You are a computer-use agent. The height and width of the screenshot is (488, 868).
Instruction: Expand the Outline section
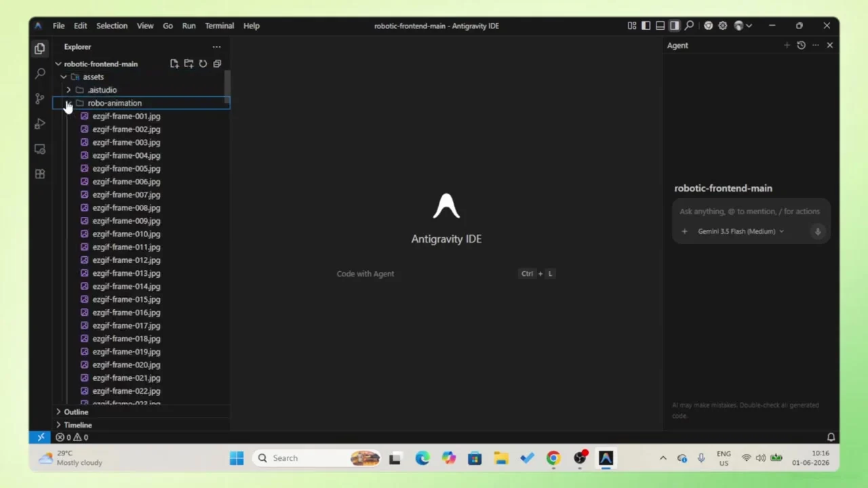click(x=58, y=411)
